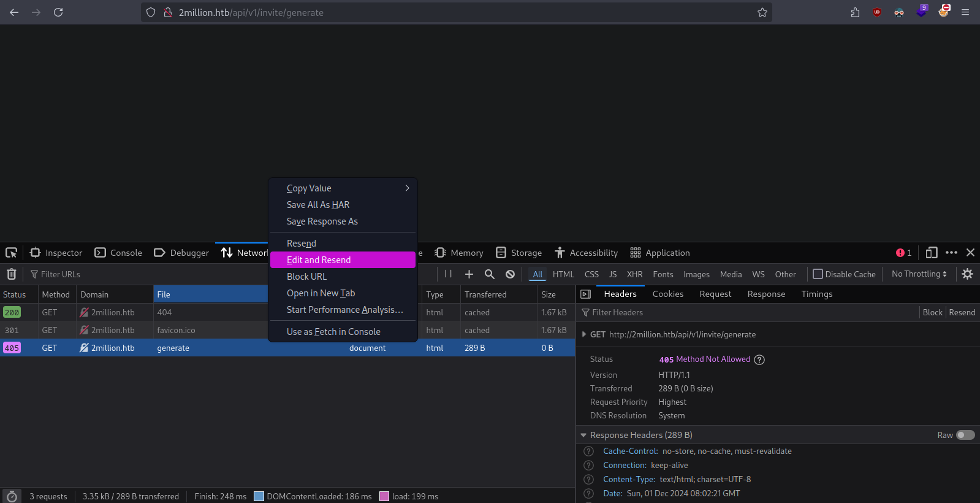Switch to the Response tab

tap(766, 294)
